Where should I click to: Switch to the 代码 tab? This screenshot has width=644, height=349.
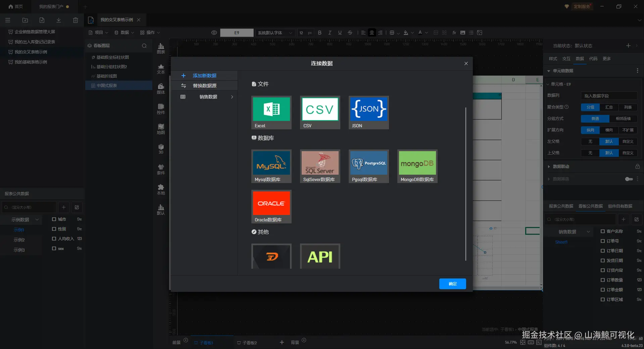point(593,59)
